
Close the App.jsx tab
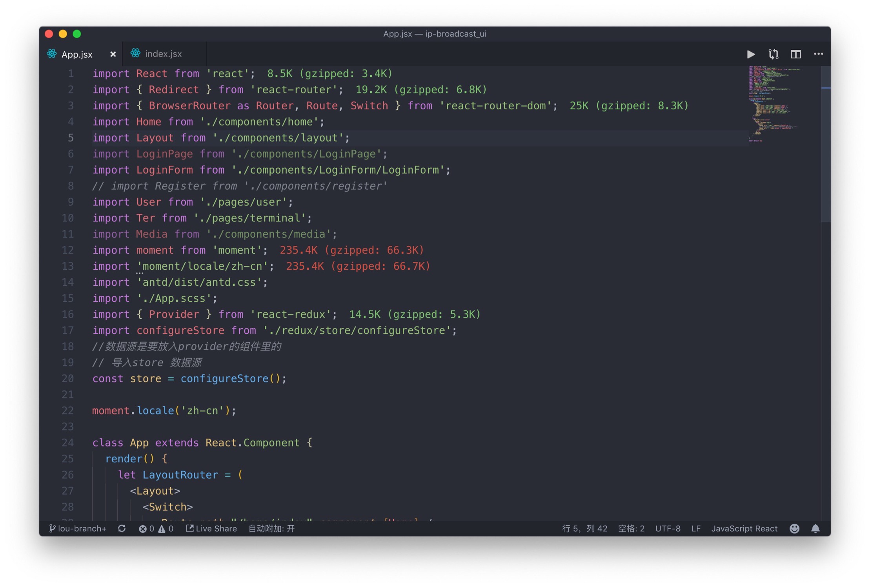tap(113, 54)
